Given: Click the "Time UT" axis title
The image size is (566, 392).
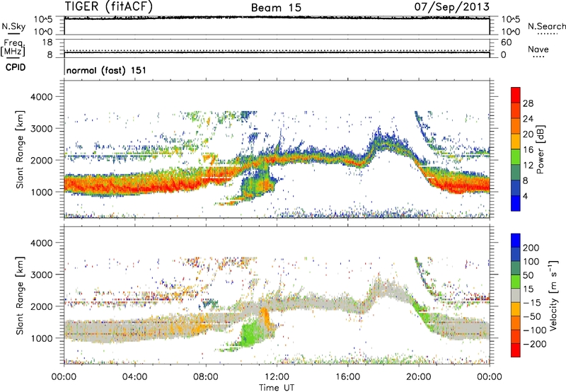Looking at the screenshot, I should pos(277,388).
